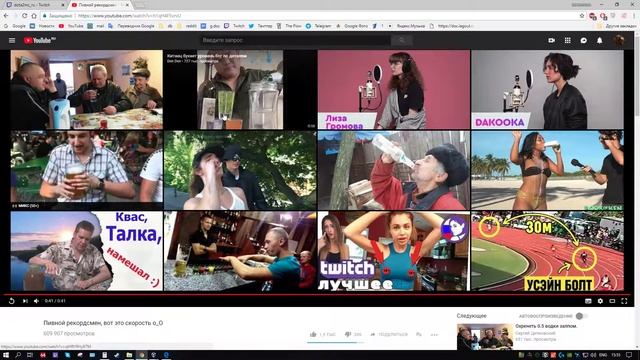The height and width of the screenshot is (360, 640).
Task: Open the Google Фото bookmark
Action: [352, 26]
